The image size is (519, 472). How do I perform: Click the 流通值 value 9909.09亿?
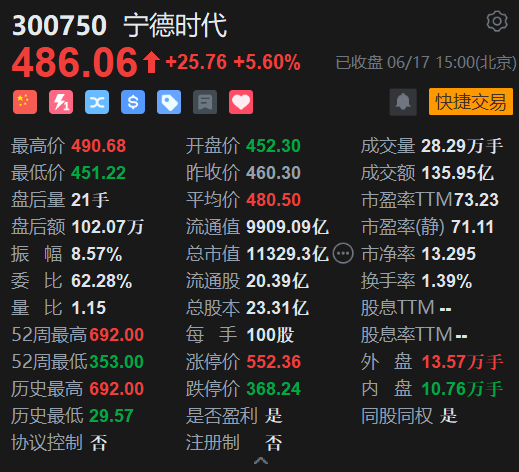click(287, 227)
